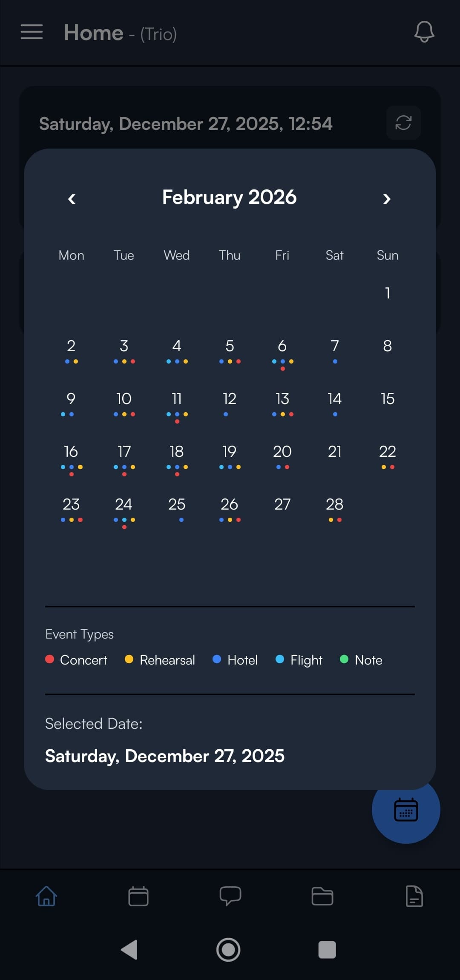Open the chat section from bottom navigation
The image size is (460, 980).
tap(230, 896)
